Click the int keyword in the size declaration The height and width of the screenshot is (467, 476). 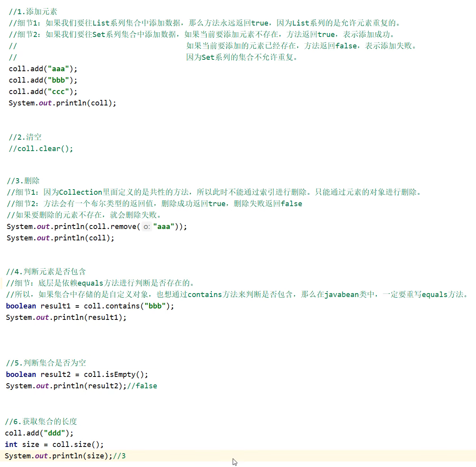(x=11, y=444)
